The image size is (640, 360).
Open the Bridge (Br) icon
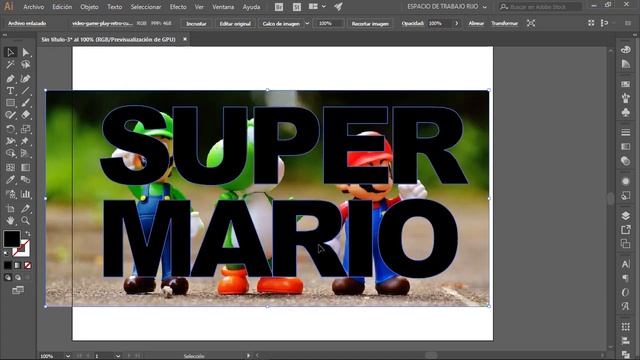click(x=279, y=7)
